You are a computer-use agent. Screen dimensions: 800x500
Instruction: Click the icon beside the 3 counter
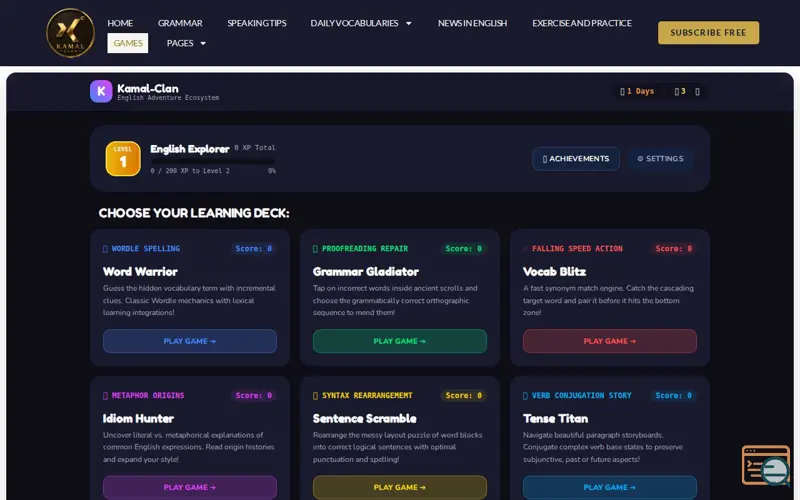[x=677, y=92]
